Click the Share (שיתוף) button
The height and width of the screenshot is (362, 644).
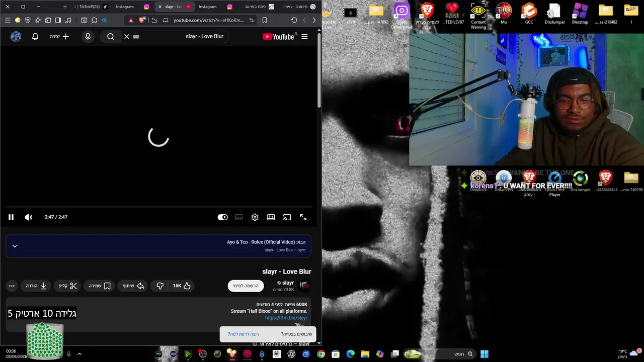tap(133, 286)
